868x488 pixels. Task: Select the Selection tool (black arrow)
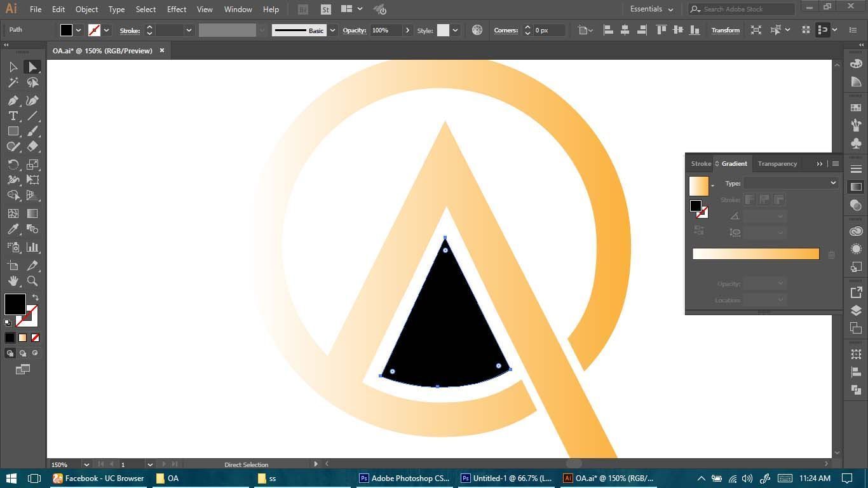(x=13, y=67)
